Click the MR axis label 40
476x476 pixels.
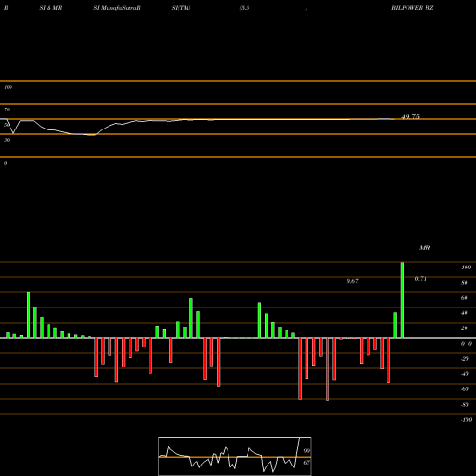click(x=465, y=313)
